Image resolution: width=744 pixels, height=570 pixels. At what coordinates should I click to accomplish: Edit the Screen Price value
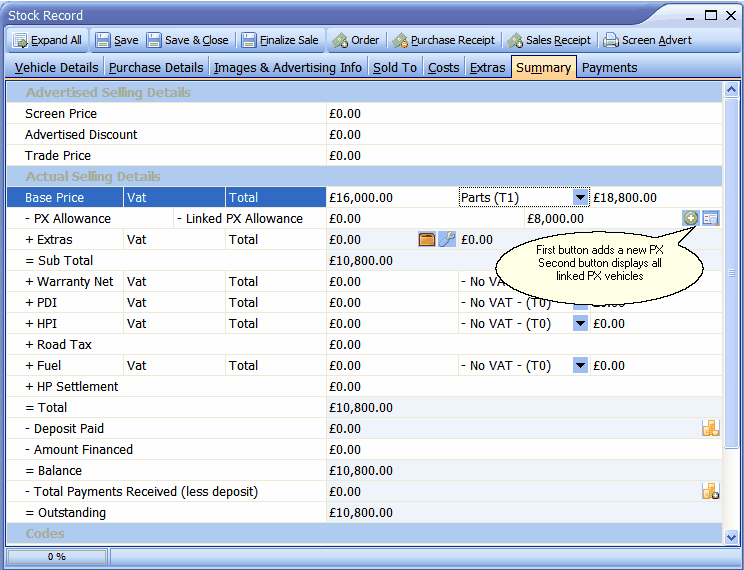click(524, 113)
